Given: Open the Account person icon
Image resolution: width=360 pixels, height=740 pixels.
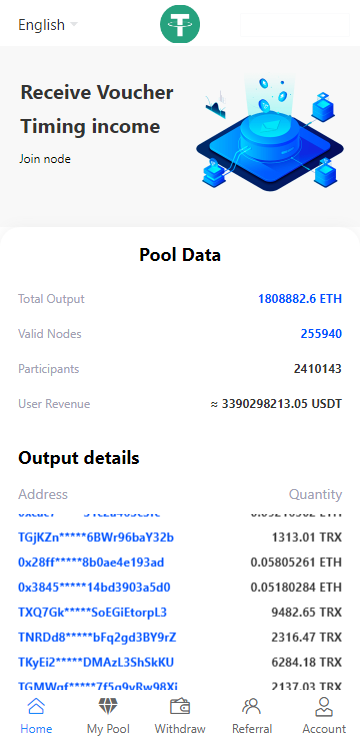Looking at the screenshot, I should (x=324, y=706).
